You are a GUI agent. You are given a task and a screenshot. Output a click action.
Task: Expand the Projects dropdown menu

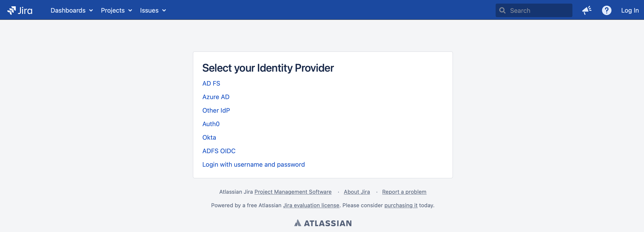coord(116,11)
